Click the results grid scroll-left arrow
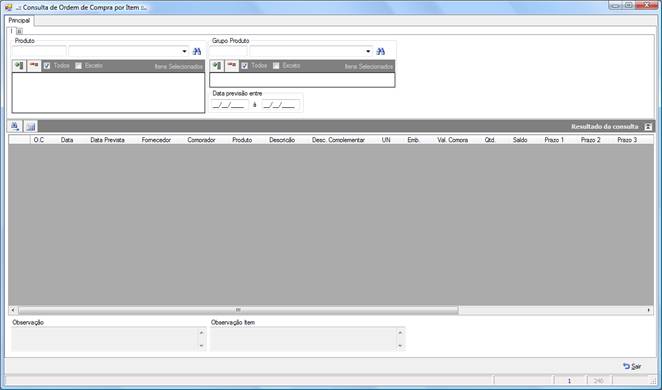Screen dimensions: 662x390 [13, 310]
